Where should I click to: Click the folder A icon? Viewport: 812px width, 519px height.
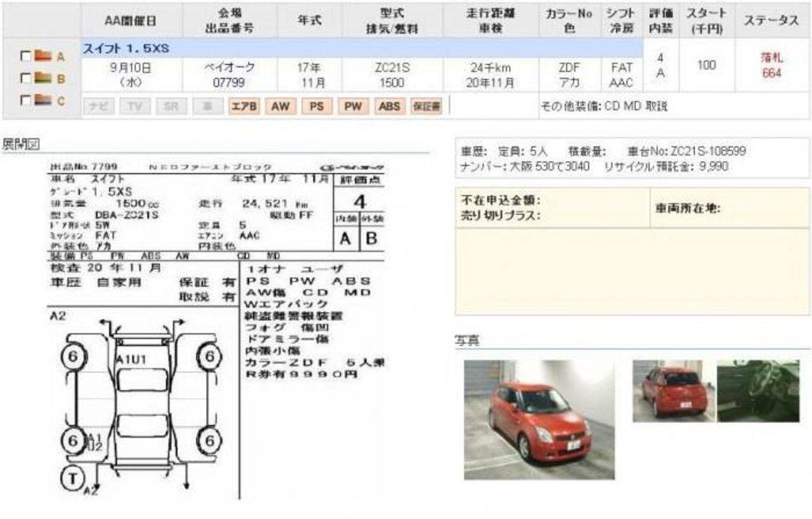43,57
